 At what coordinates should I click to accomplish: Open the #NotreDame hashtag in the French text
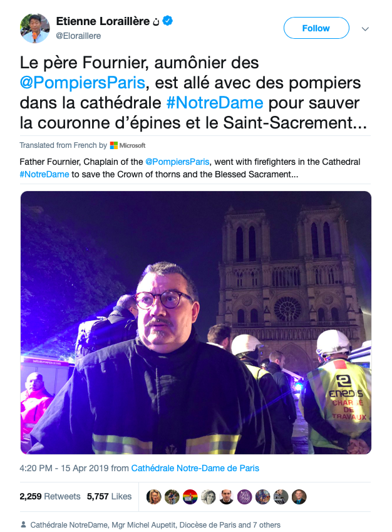pos(215,103)
